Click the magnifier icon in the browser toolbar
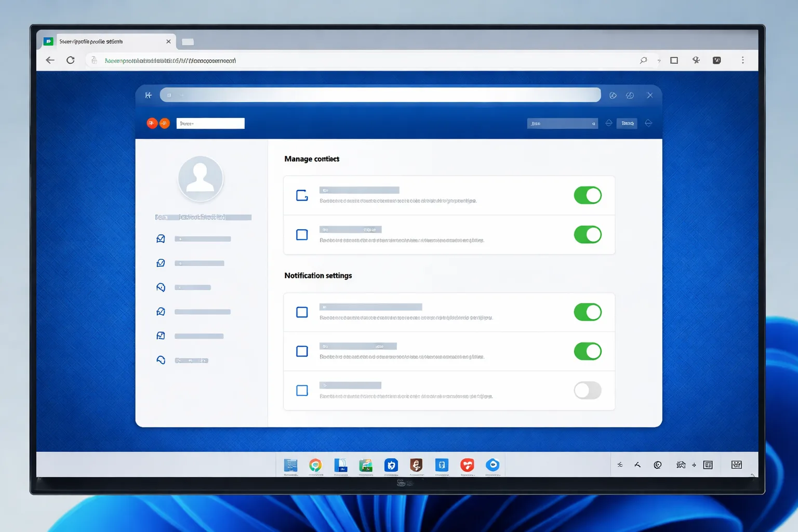Image resolution: width=798 pixels, height=532 pixels. click(643, 60)
